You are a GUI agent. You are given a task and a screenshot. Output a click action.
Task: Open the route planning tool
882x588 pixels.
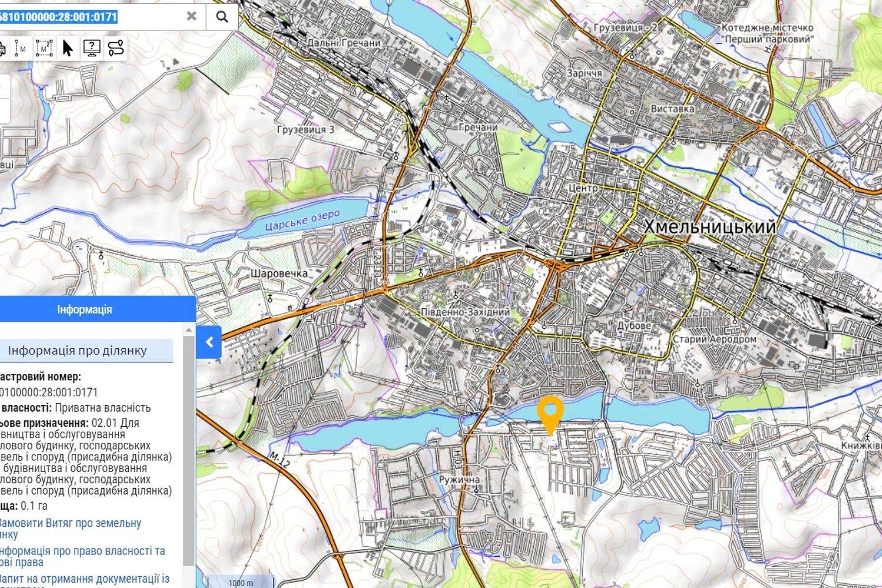tap(116, 48)
